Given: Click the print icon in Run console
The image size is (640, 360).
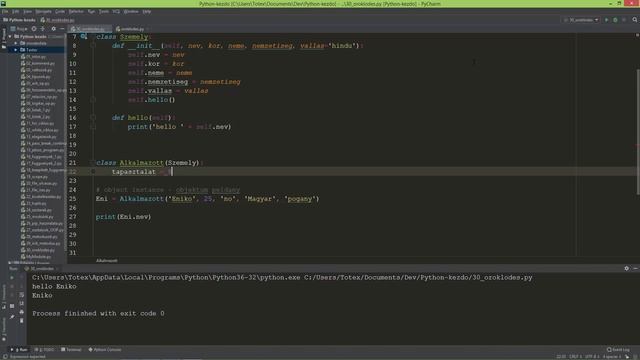Looking at the screenshot, I should [x=22, y=312].
